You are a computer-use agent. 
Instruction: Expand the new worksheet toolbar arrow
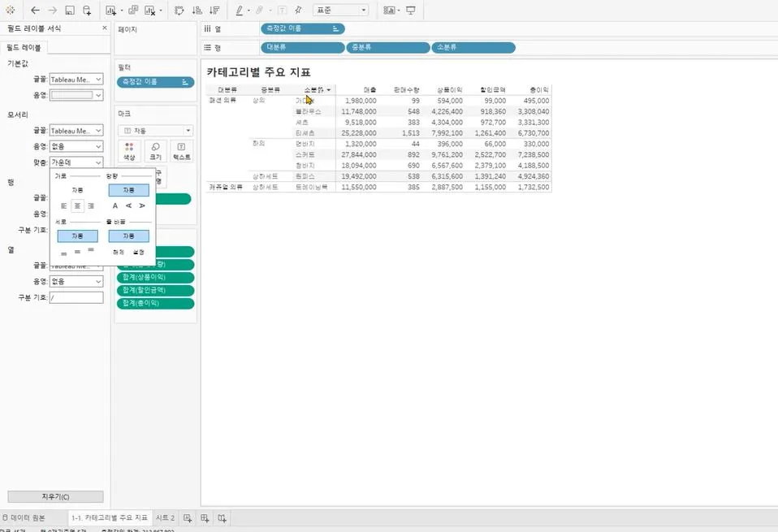coord(122,11)
